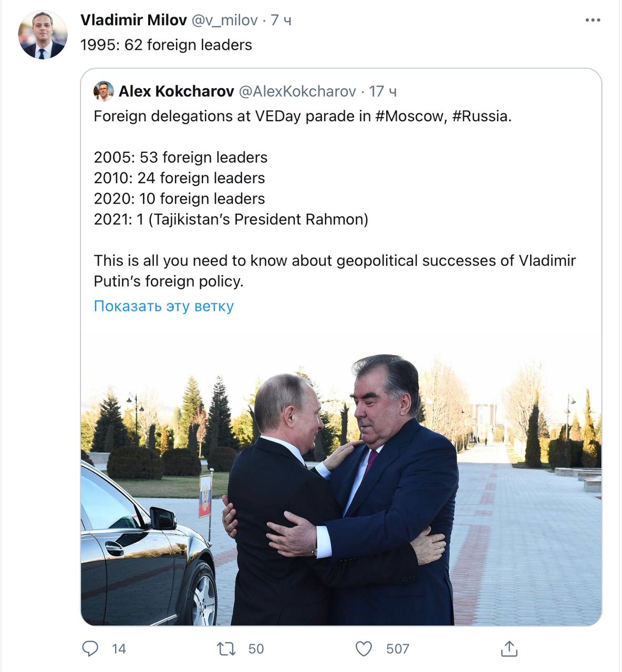Open the photo of two men embracing
Screen dimensions: 622x672
coord(340,488)
